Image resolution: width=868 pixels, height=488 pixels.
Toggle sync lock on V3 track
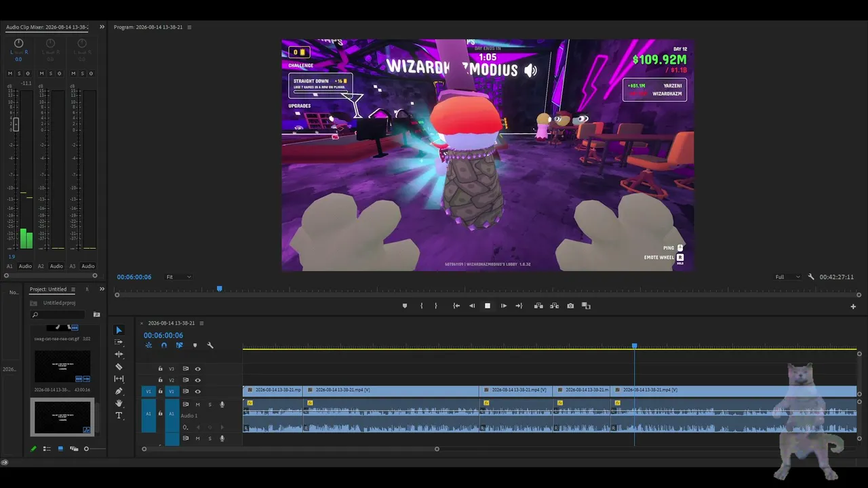(x=186, y=369)
